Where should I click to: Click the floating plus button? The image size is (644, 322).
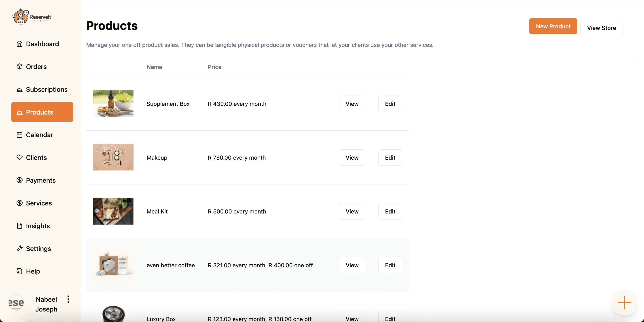point(624,303)
